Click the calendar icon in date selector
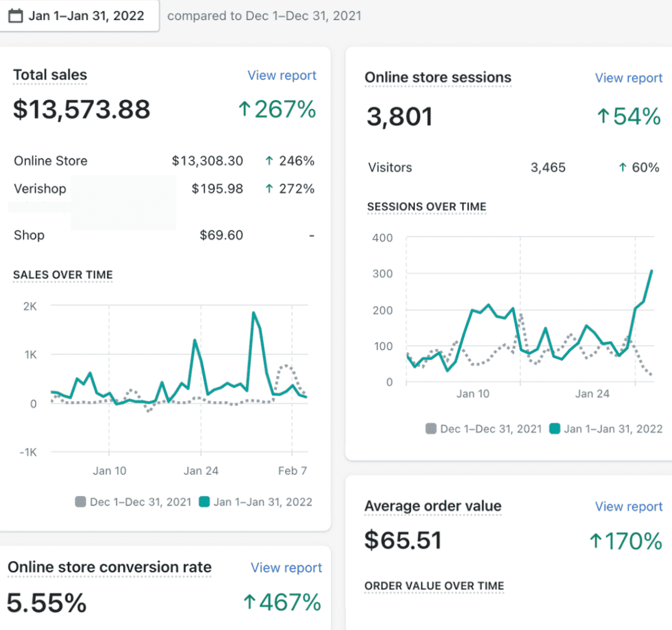 pyautogui.click(x=16, y=16)
